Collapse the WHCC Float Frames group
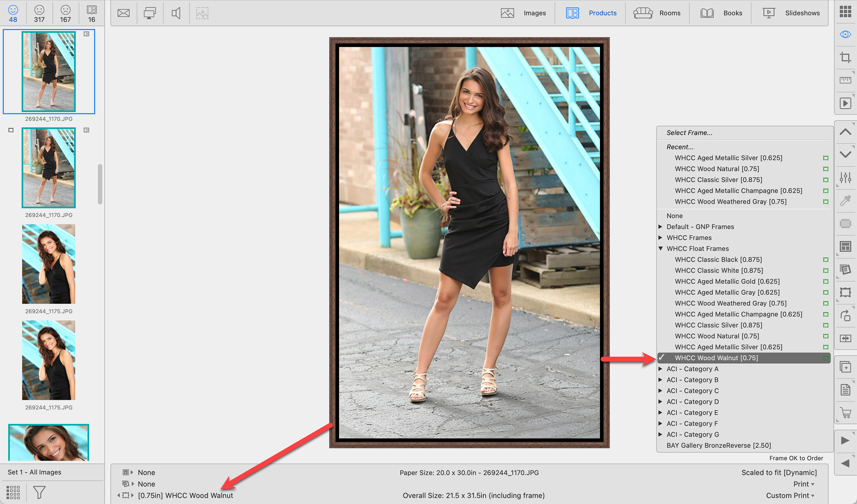 coord(660,248)
